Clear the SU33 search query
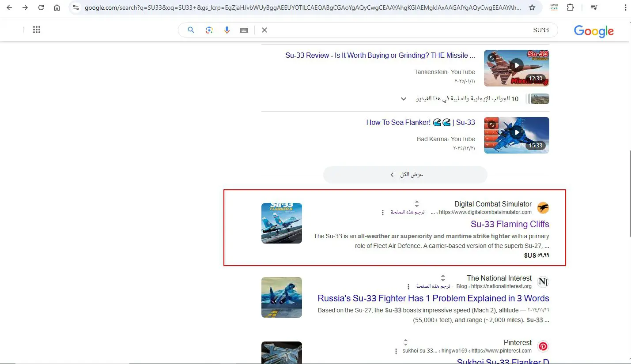 (x=264, y=30)
